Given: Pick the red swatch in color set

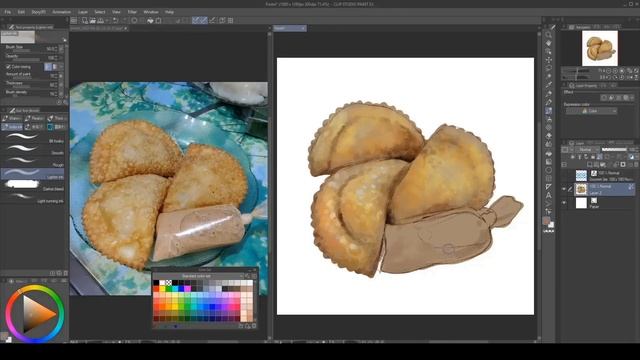Looking at the screenshot, I should (x=156, y=289).
